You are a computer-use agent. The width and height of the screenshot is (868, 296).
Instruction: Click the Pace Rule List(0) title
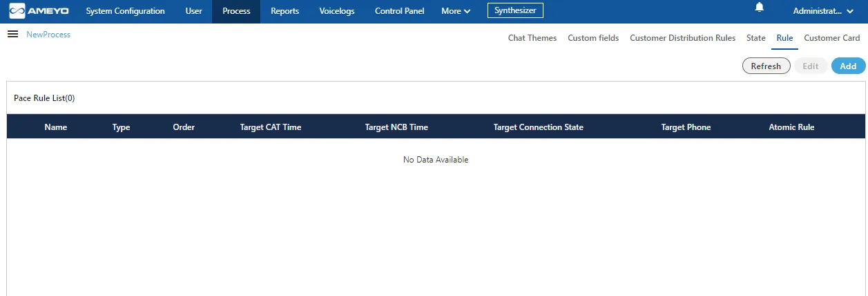coord(44,98)
